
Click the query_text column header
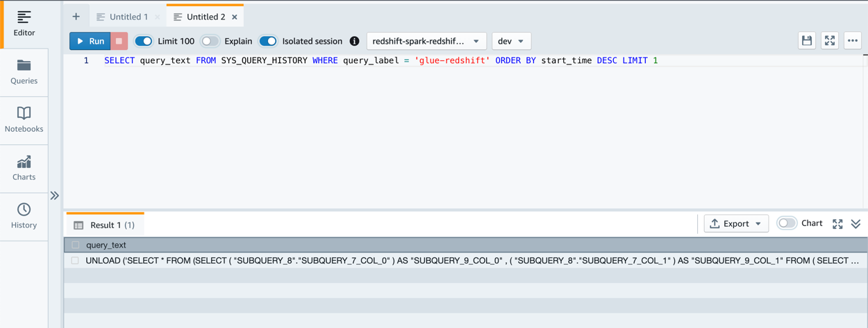point(106,245)
